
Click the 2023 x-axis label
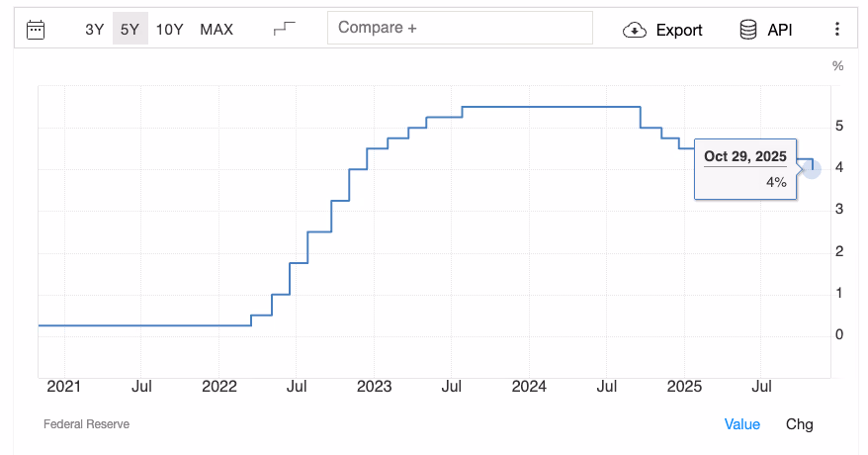(x=374, y=385)
